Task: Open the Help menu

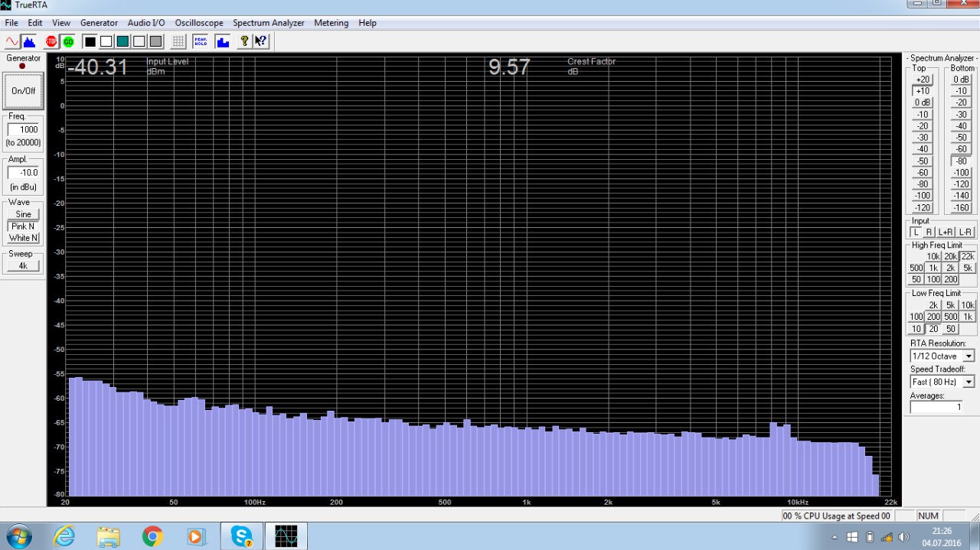Action: [x=367, y=23]
